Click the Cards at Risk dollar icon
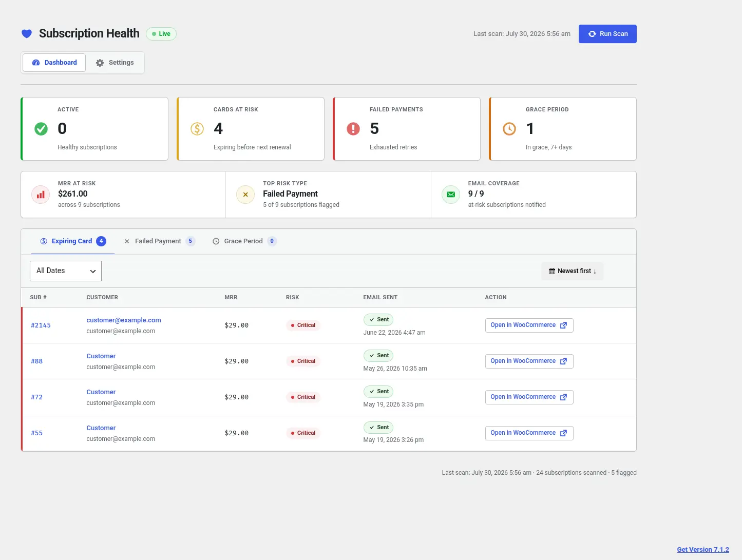Image resolution: width=742 pixels, height=560 pixels. (197, 129)
